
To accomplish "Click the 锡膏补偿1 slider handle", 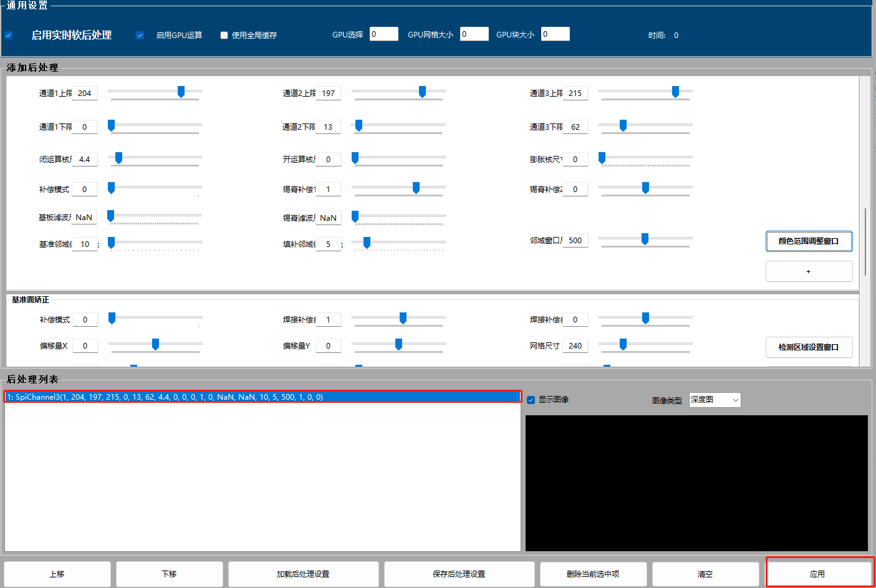I will point(416,188).
